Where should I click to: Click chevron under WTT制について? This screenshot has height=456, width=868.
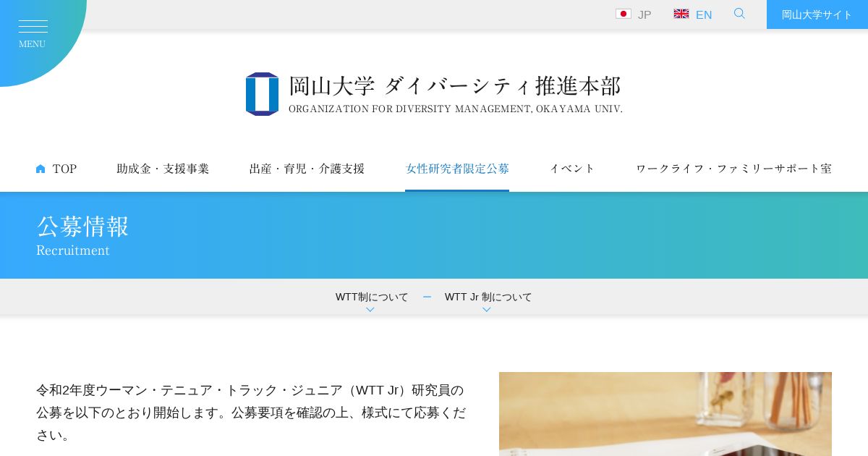click(x=370, y=310)
